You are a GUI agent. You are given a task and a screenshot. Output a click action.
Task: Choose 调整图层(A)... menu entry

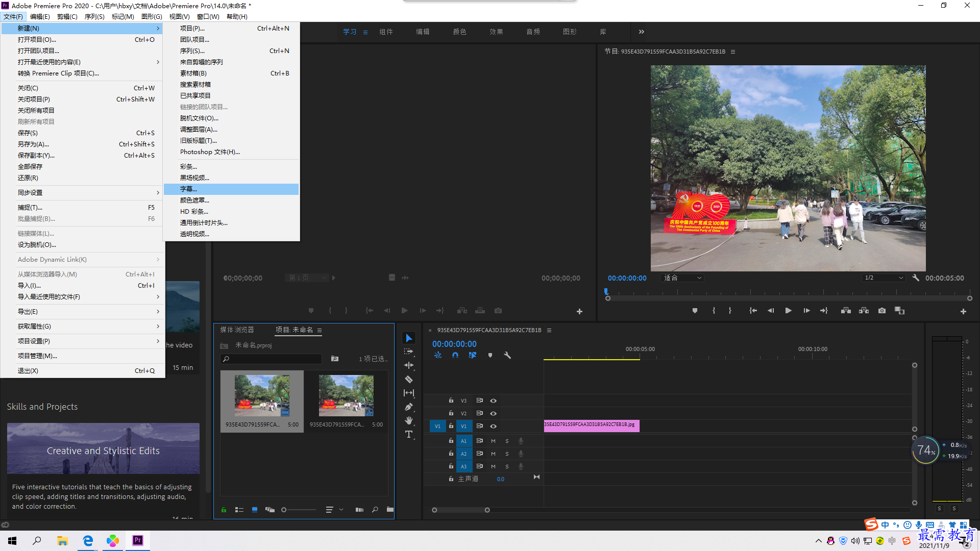[x=231, y=130]
